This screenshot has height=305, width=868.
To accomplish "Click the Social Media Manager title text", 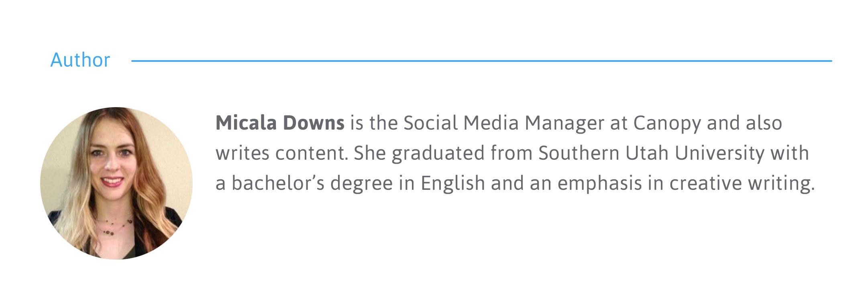I will (503, 123).
